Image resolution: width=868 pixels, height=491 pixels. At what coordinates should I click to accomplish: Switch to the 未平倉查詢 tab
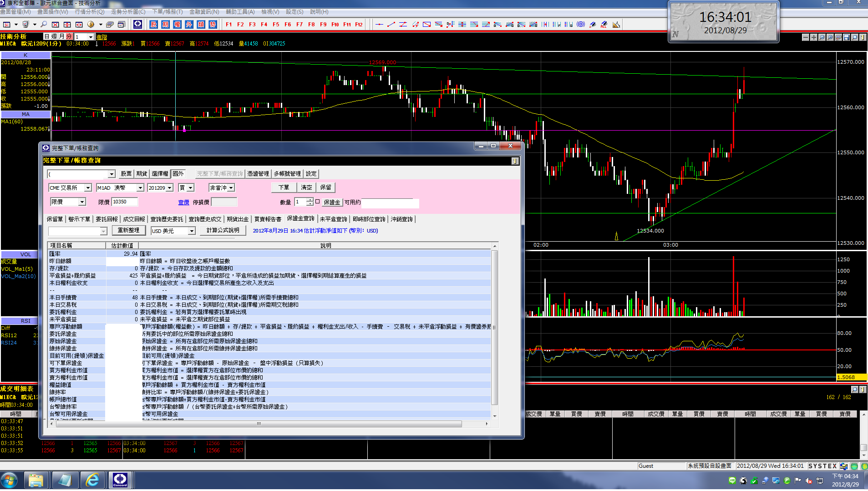(x=334, y=219)
